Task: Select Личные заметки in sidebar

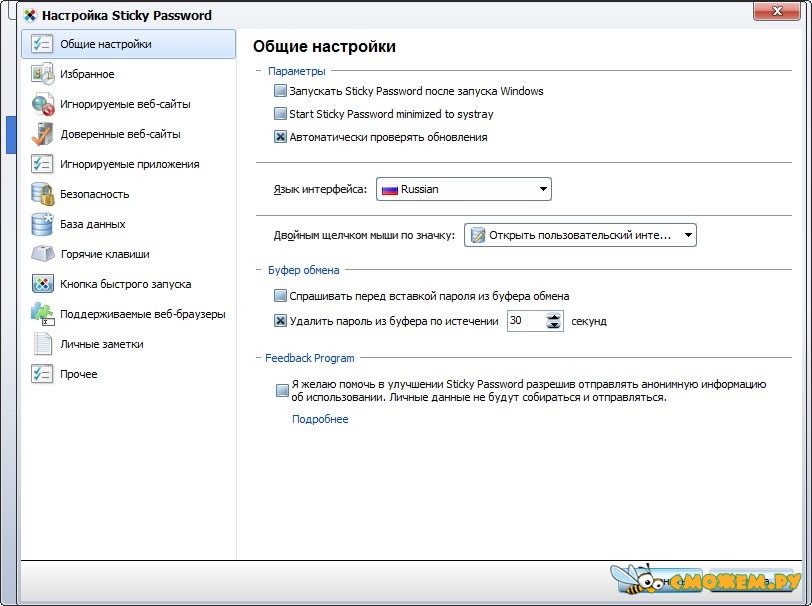Action: (128, 344)
